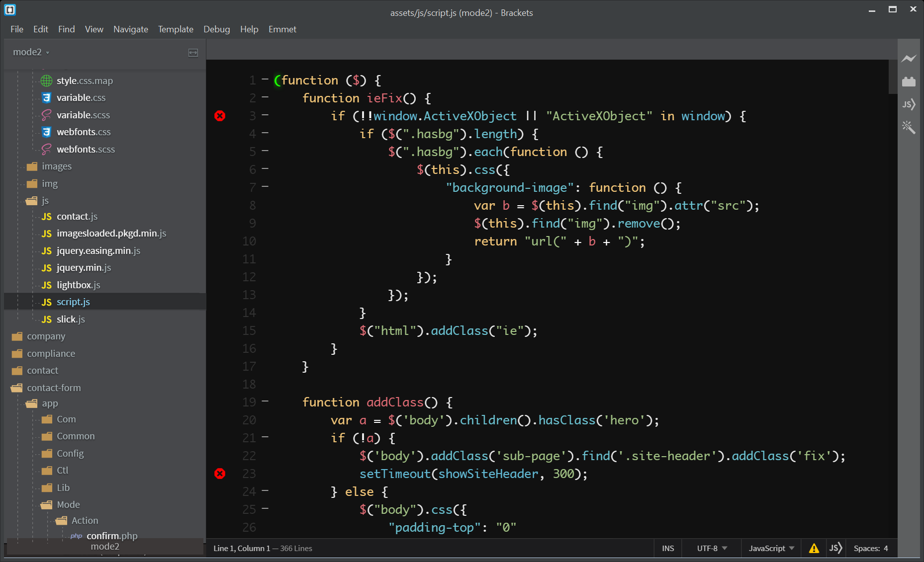Click the red error marker on line 3

[220, 116]
